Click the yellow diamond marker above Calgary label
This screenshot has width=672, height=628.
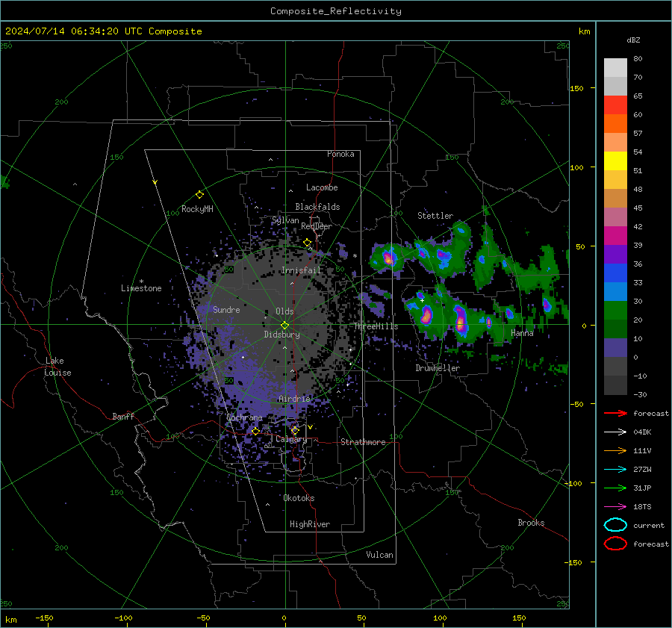click(x=295, y=430)
